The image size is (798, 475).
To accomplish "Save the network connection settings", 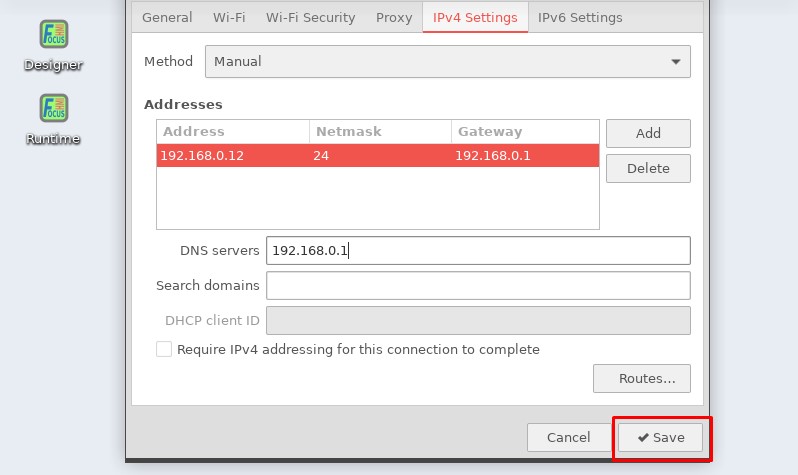I will click(660, 437).
